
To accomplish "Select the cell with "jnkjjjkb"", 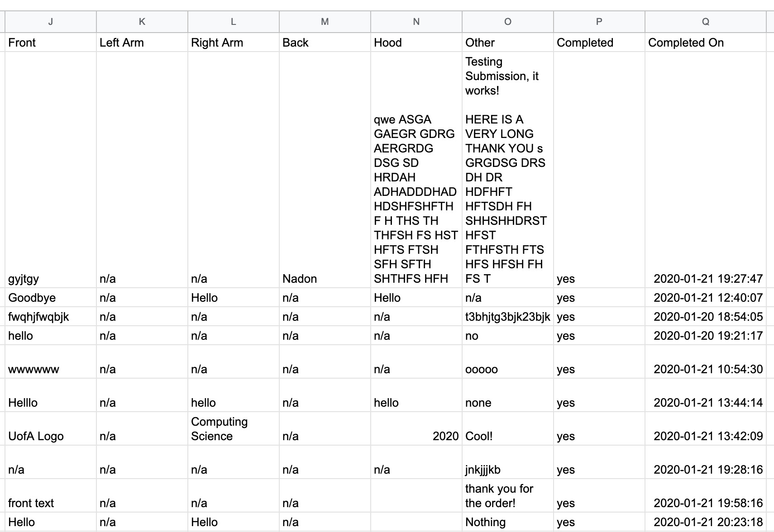I will (x=508, y=470).
